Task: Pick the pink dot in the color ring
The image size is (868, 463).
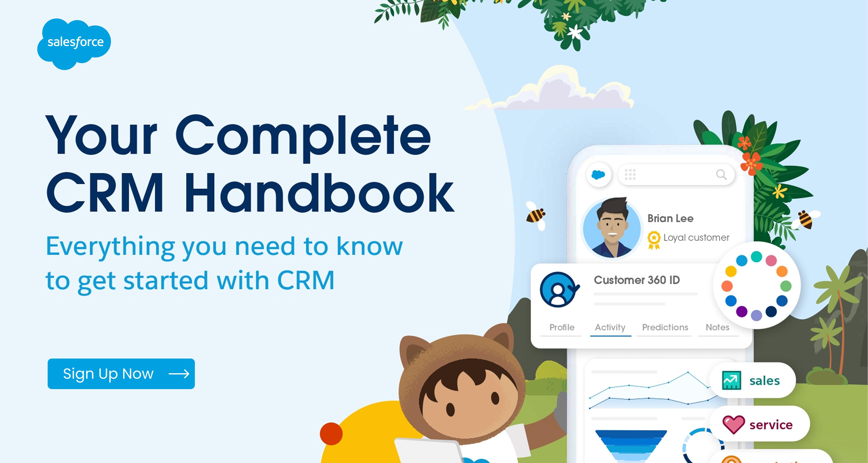Action: (771, 260)
